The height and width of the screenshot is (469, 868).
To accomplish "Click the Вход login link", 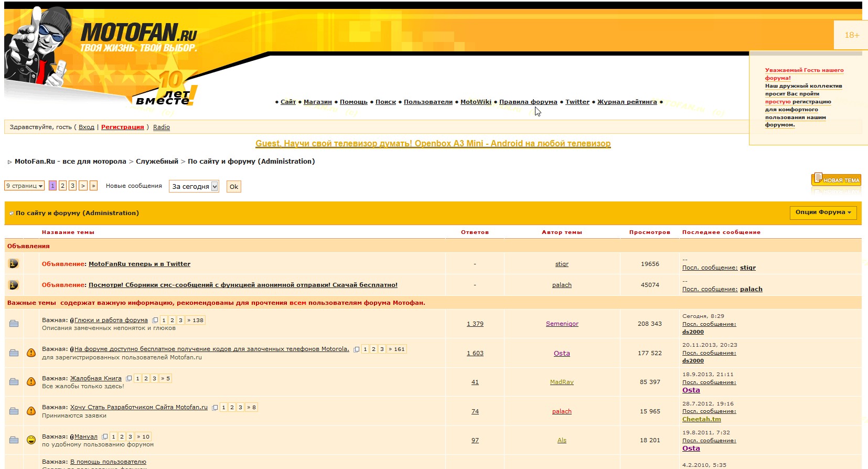I will pyautogui.click(x=87, y=127).
